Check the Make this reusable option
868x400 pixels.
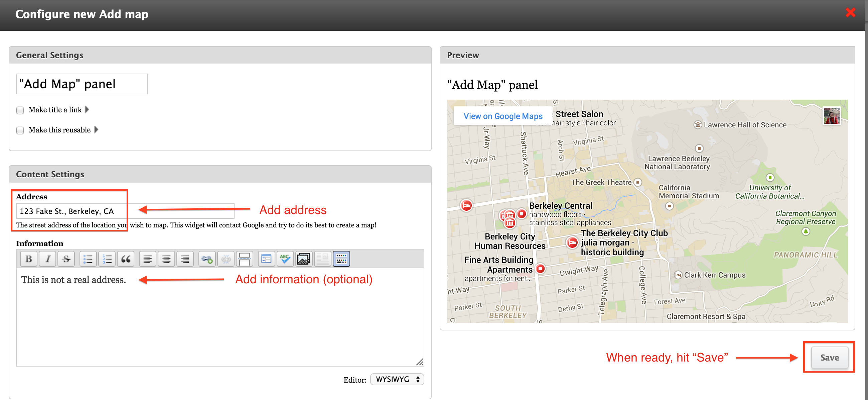20,130
